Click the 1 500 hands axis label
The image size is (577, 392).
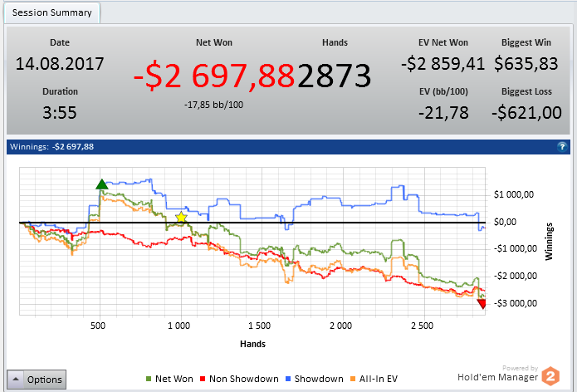point(259,326)
